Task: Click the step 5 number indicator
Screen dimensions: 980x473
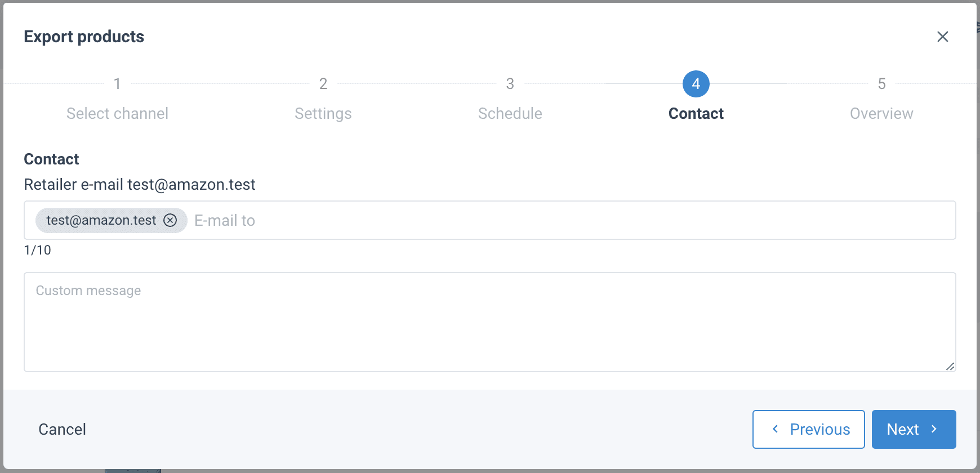Action: pos(881,84)
